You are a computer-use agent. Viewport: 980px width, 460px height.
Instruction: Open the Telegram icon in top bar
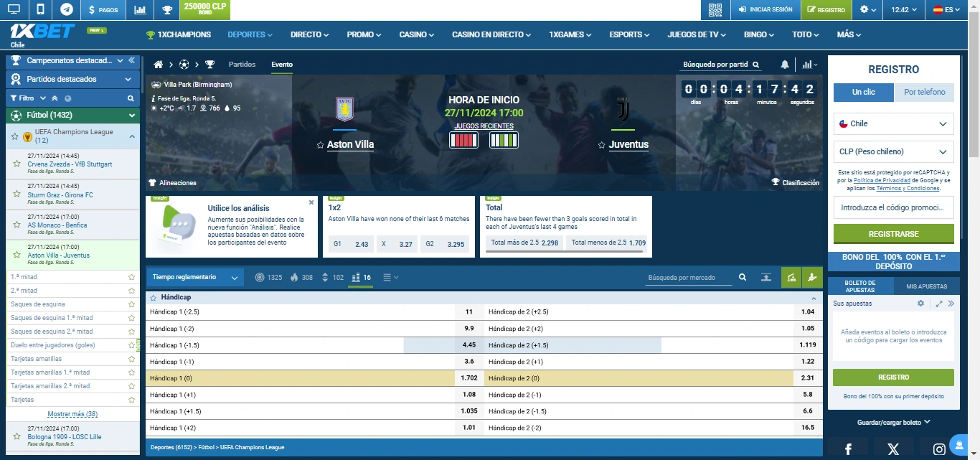(67, 10)
